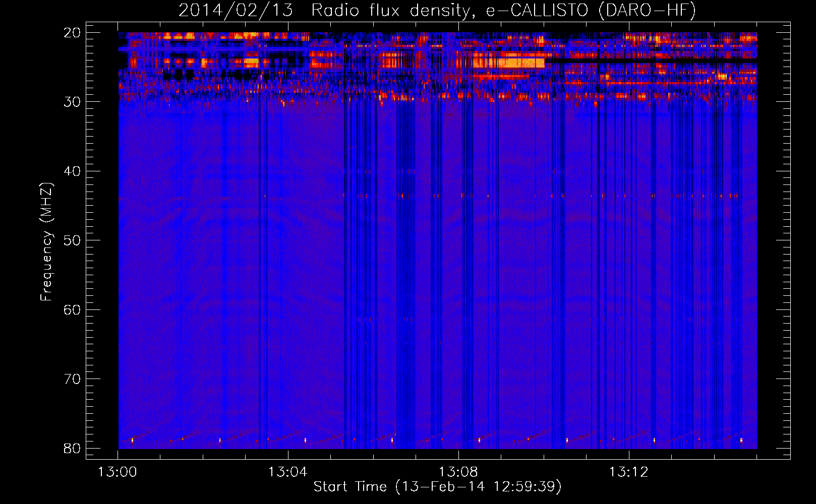Click the plot title '2014/02/13 Radio flux density, e-CALLISTO (DARO-HF)'
Image resolution: width=816 pixels, height=504 pixels.
coord(437,11)
